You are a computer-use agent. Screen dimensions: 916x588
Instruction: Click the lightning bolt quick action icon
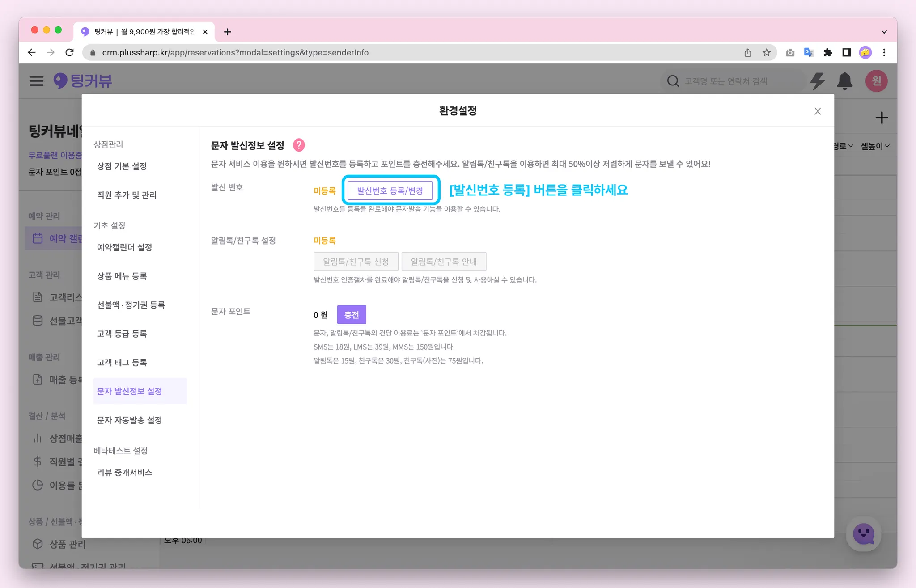tap(817, 81)
